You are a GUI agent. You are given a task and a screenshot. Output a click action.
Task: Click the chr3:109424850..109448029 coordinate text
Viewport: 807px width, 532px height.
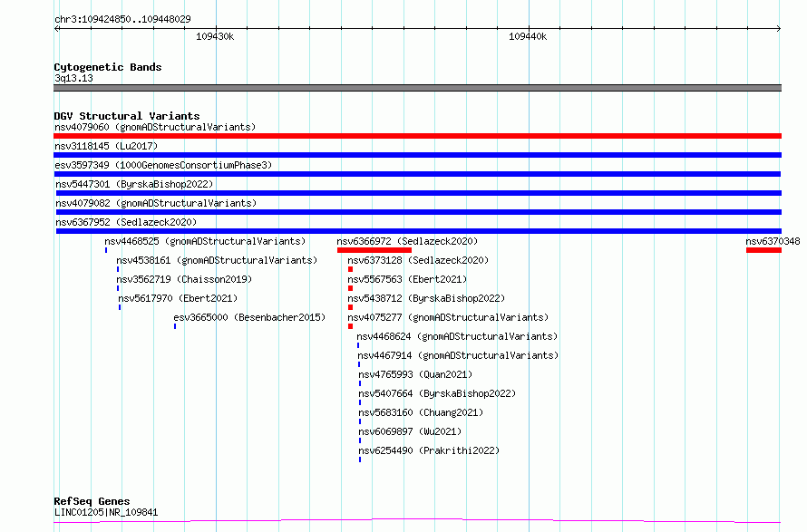[x=122, y=19]
